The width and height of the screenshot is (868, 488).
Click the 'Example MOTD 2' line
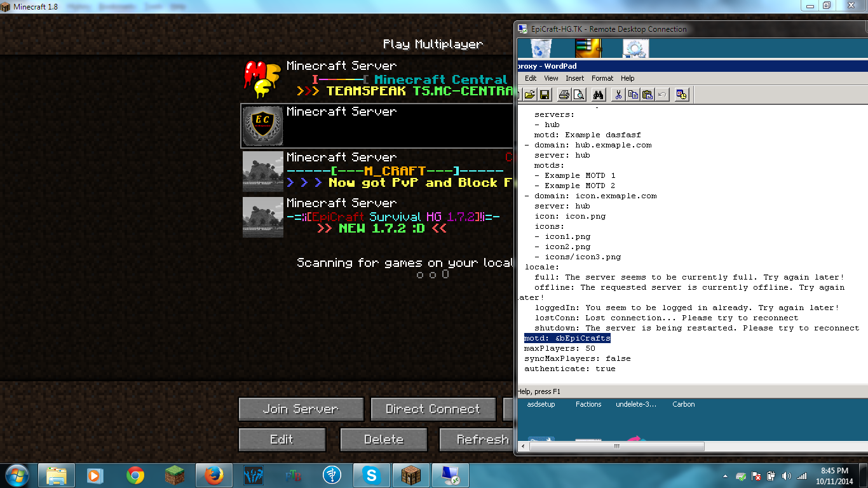[574, 186]
